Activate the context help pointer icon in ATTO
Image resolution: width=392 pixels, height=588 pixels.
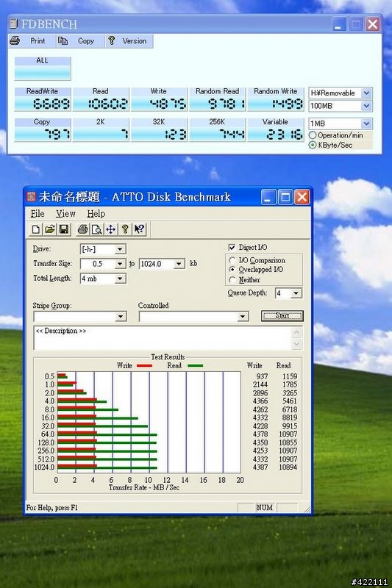(139, 229)
